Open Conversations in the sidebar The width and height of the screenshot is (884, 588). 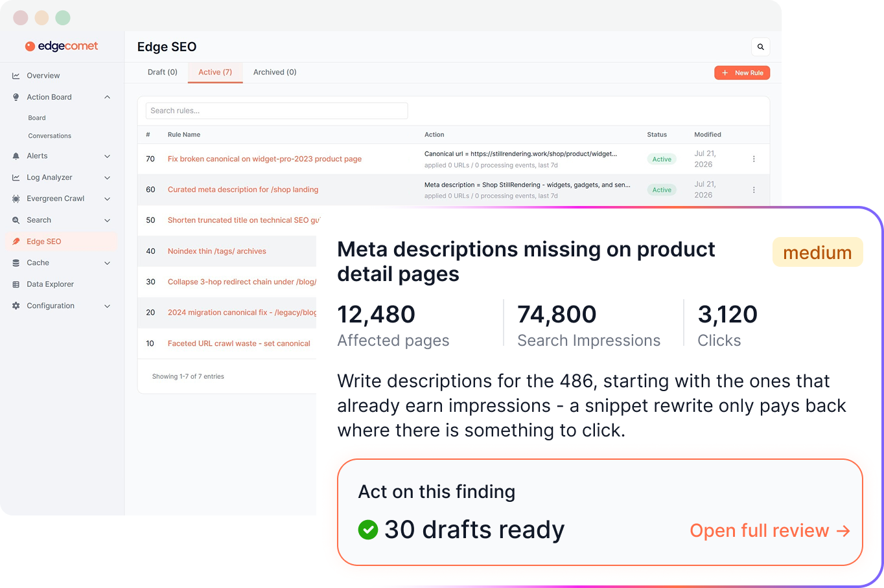click(x=50, y=136)
